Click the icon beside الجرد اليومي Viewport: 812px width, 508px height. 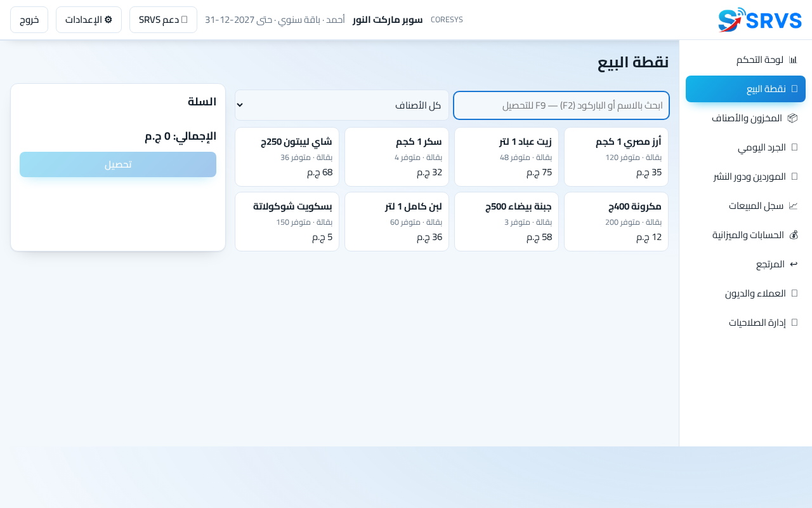coord(794,147)
